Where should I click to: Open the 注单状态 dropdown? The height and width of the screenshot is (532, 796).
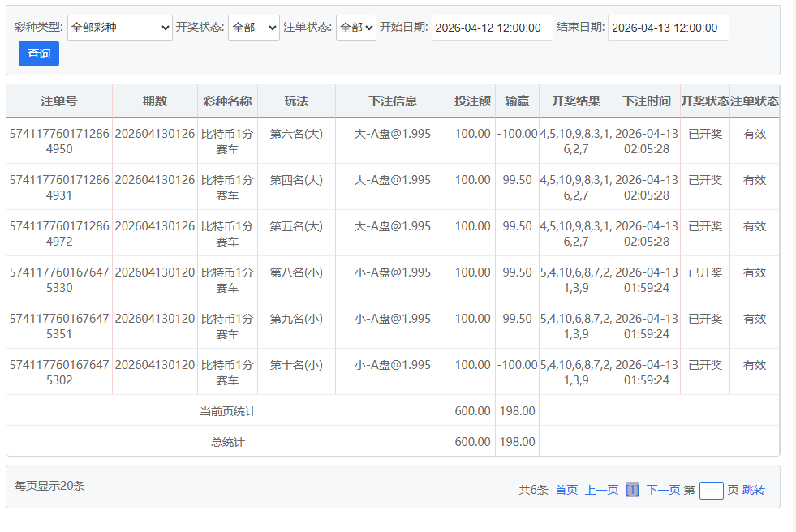coord(356,28)
